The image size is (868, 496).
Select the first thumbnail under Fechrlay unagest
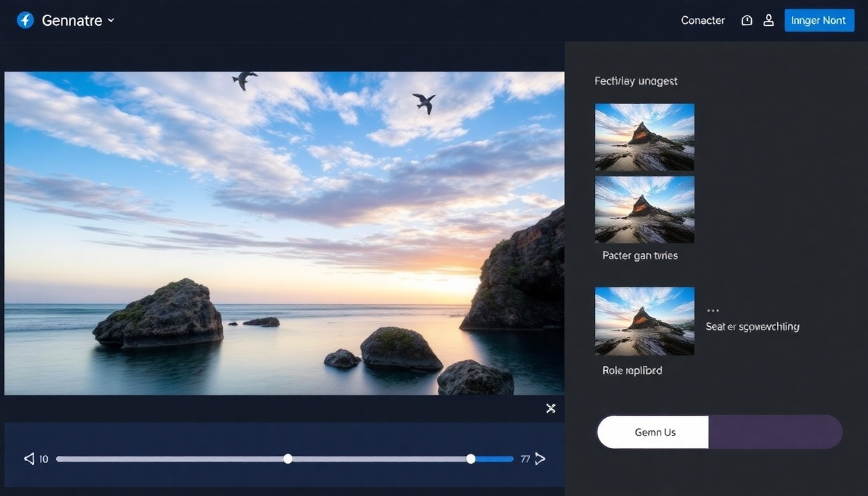tap(645, 137)
